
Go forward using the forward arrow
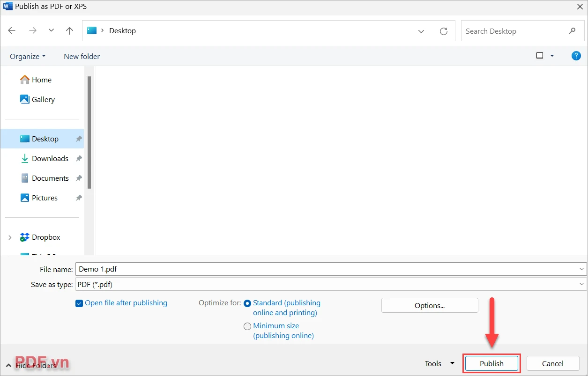pos(33,31)
